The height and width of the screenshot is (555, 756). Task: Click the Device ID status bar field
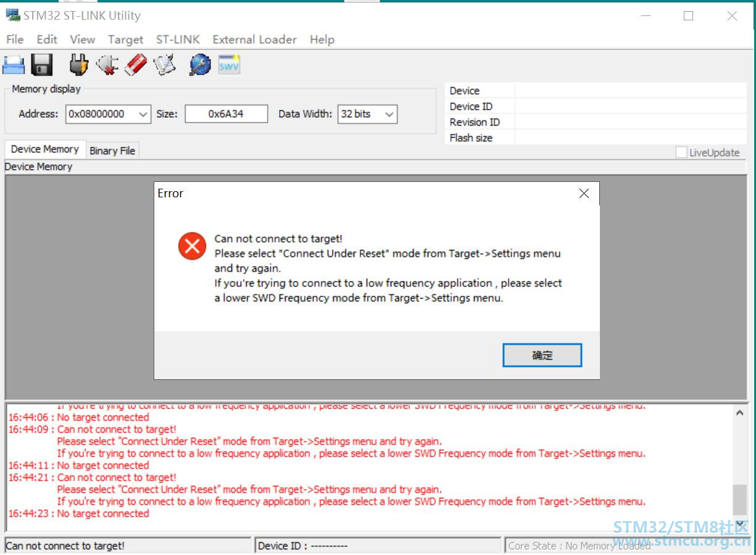(377, 546)
